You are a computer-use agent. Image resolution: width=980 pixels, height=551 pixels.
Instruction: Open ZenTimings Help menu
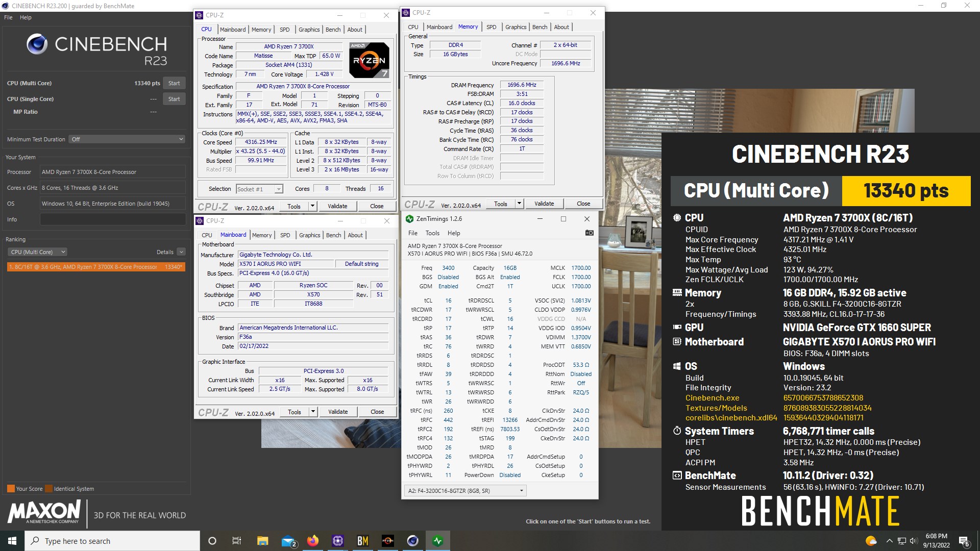[454, 233]
